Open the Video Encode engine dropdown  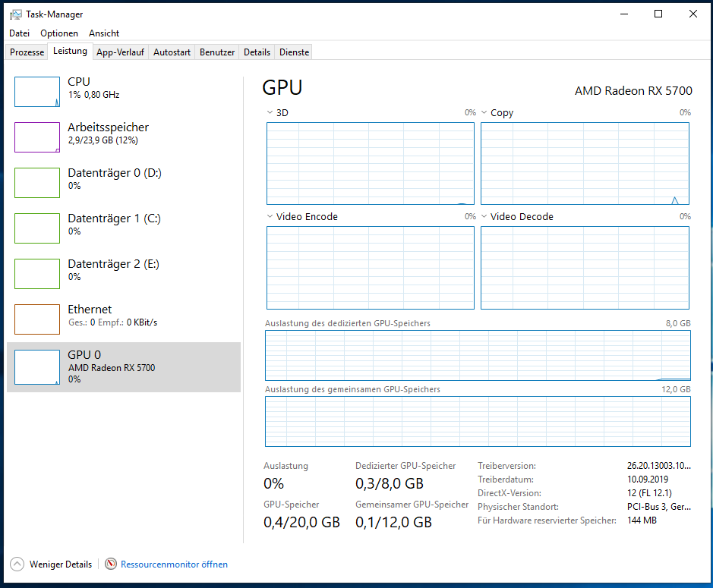click(270, 216)
